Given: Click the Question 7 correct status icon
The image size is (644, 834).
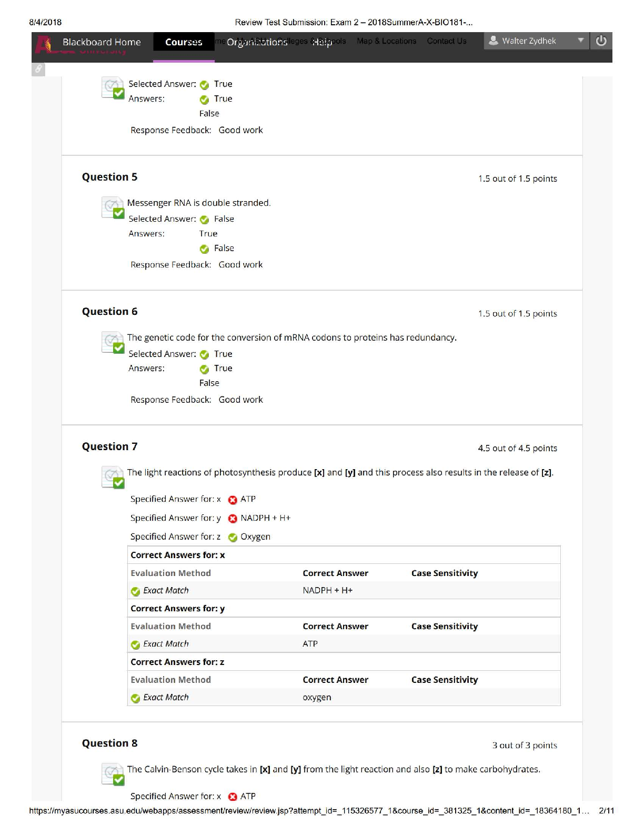Looking at the screenshot, I should pyautogui.click(x=113, y=477).
